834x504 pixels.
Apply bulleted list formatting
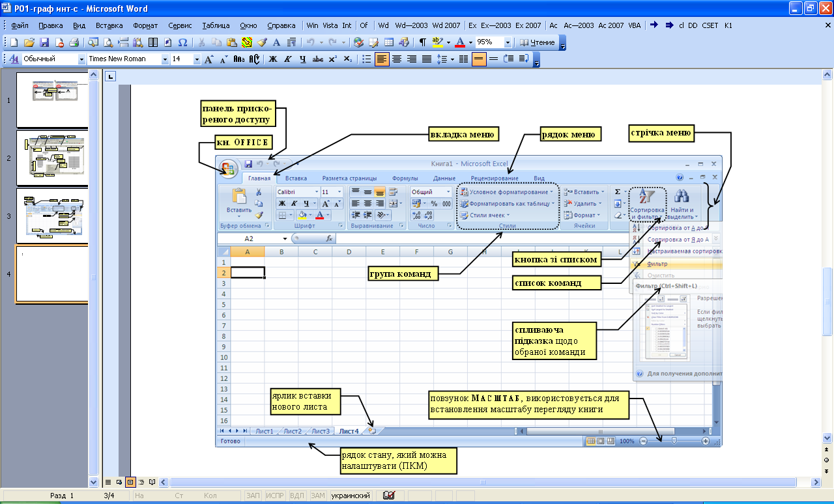(367, 59)
